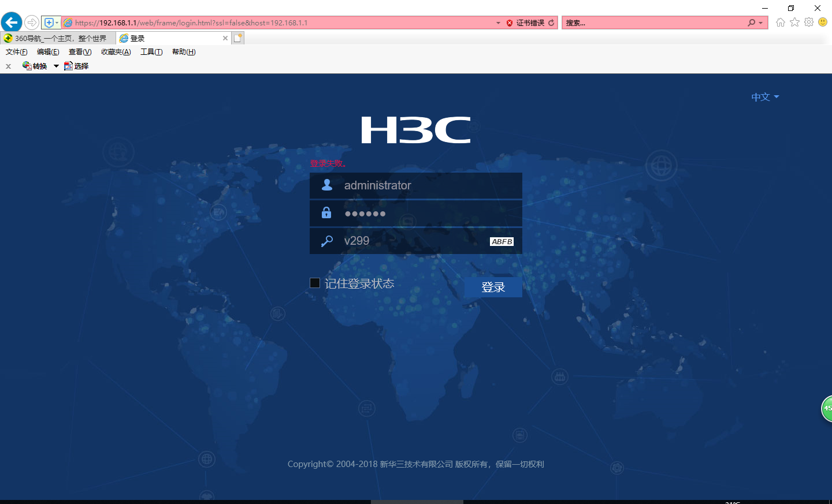The image size is (832, 504).
Task: Open the 编辑(E) menu
Action: [x=48, y=52]
